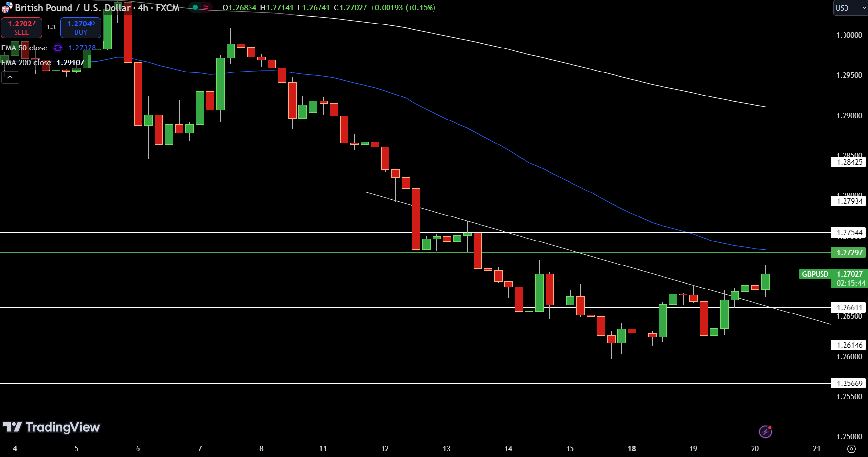Select the 1.26146 horizontal line label
The width and height of the screenshot is (868, 457).
[x=849, y=345]
